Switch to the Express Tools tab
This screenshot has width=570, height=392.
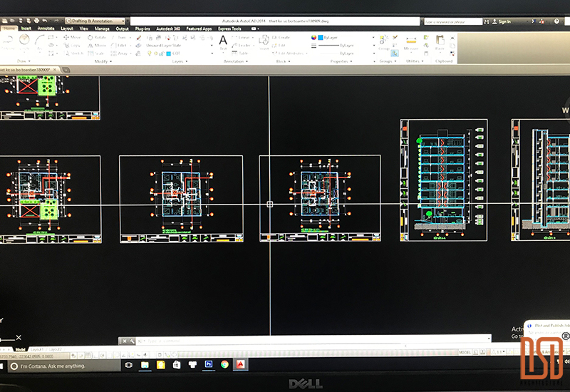(231, 29)
